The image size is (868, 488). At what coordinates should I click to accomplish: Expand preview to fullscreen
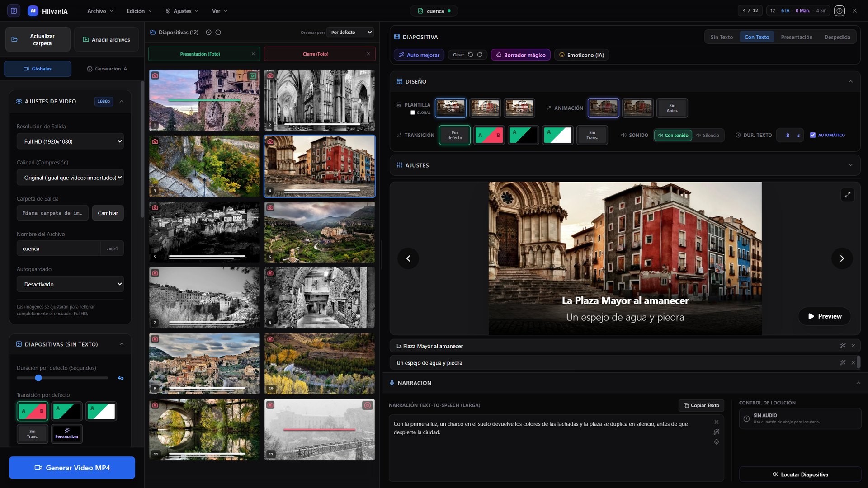point(848,195)
